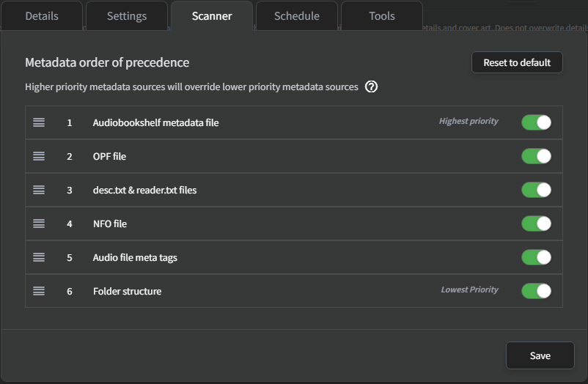
Task: Click the help question mark icon
Action: 371,86
